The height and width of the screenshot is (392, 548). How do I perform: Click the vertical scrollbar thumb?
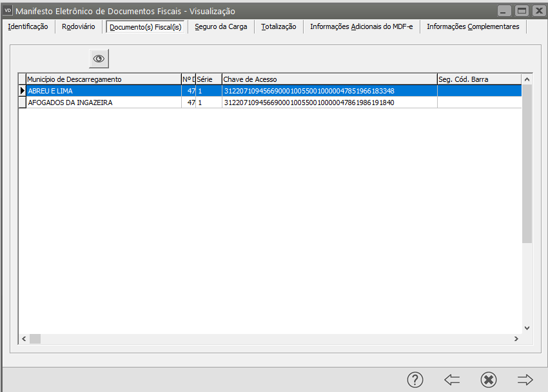click(527, 164)
